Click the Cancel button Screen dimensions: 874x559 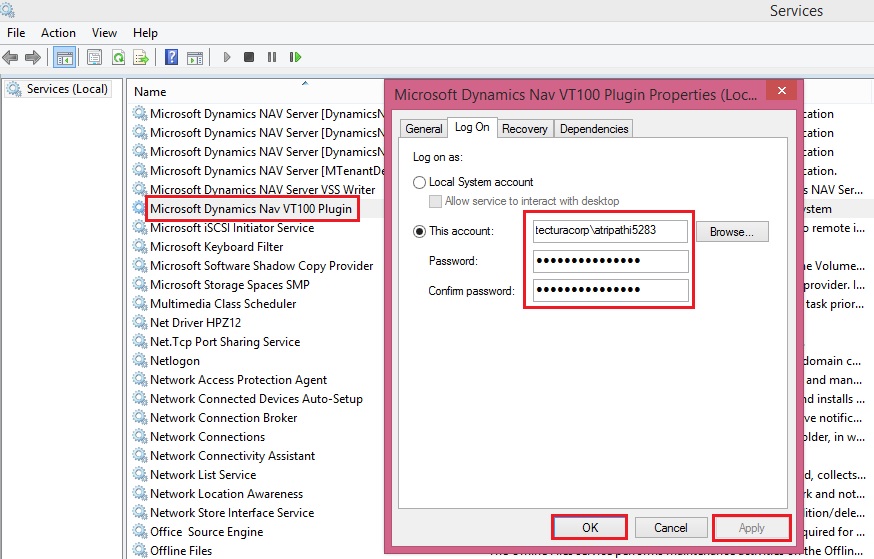[x=671, y=527]
